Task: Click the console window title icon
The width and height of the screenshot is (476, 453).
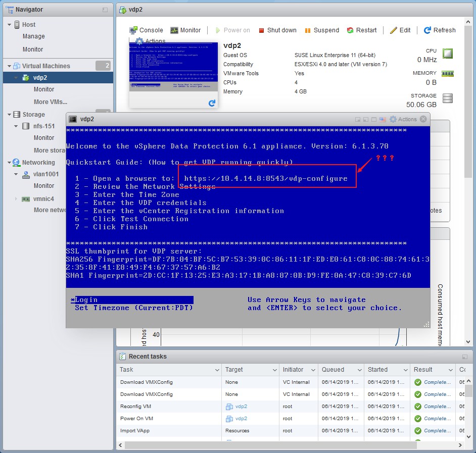Action: pos(73,119)
